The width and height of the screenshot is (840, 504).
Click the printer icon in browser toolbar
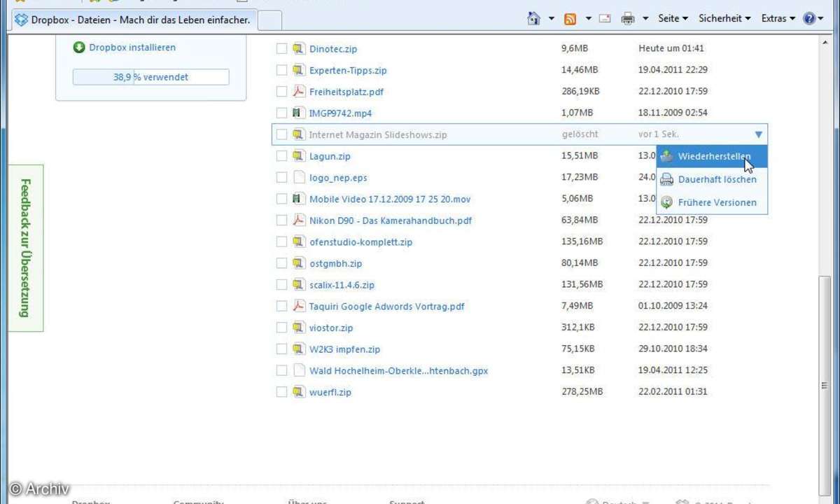click(628, 19)
